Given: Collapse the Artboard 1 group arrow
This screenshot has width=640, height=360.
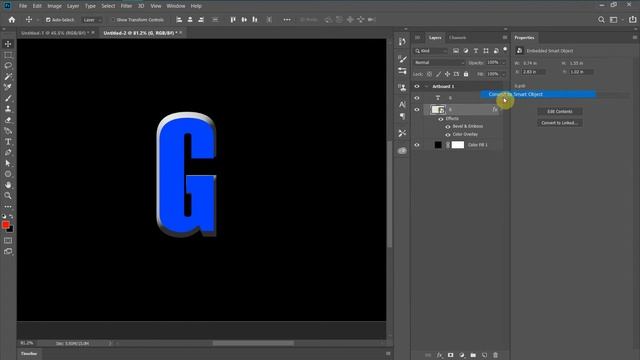Looking at the screenshot, I should (x=426, y=87).
